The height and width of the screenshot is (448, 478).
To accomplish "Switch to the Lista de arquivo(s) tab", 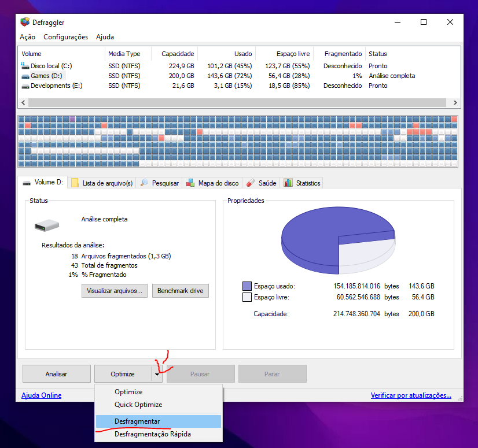I will [x=102, y=183].
